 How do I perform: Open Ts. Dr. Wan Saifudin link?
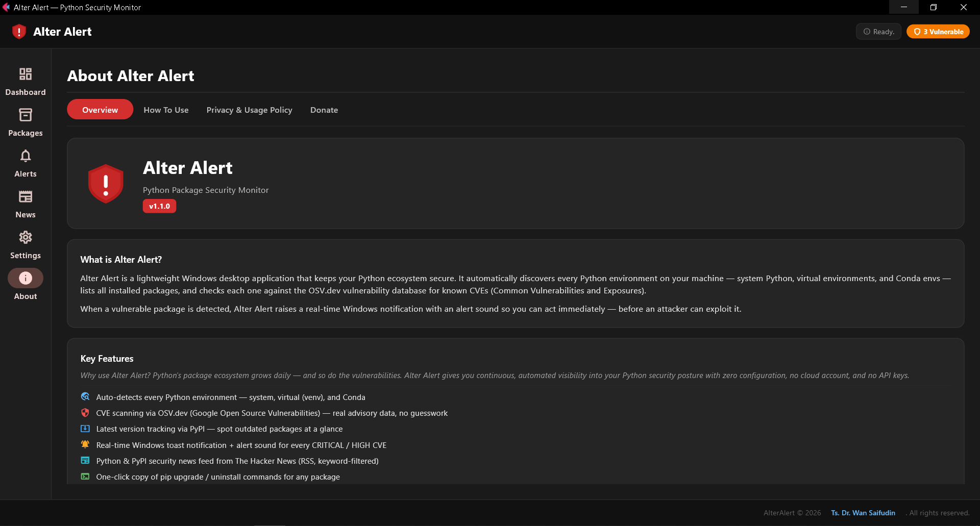[863, 513]
